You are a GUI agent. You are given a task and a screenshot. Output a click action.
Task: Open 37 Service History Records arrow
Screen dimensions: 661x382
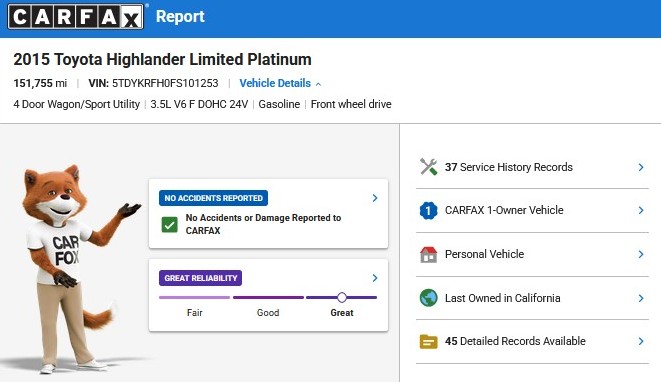[x=641, y=167]
